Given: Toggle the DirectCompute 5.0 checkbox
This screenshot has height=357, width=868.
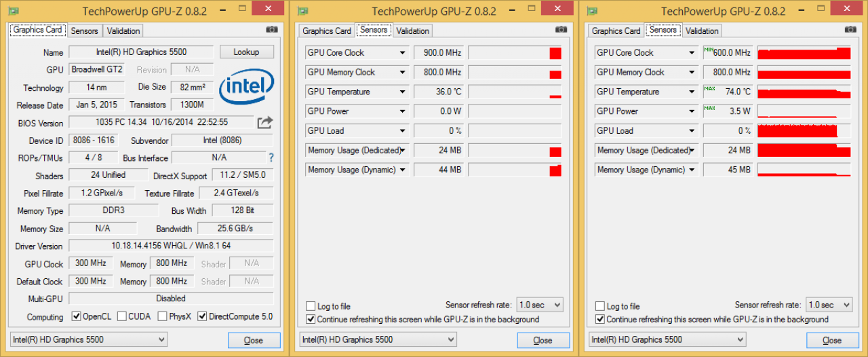Looking at the screenshot, I should click(x=202, y=316).
